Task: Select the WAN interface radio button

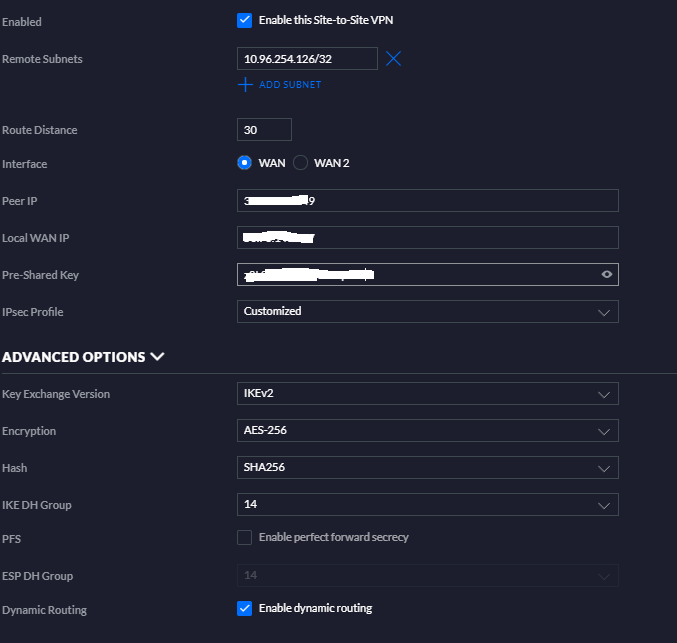Action: tap(245, 163)
